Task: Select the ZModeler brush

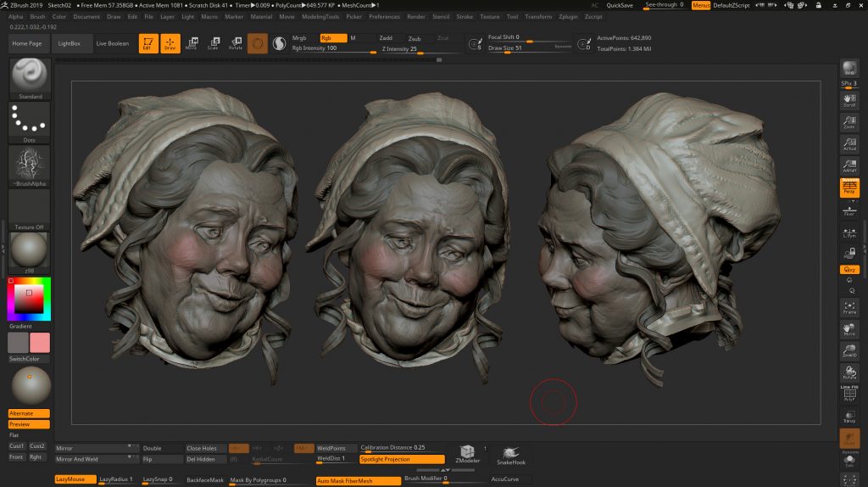Action: (467, 454)
